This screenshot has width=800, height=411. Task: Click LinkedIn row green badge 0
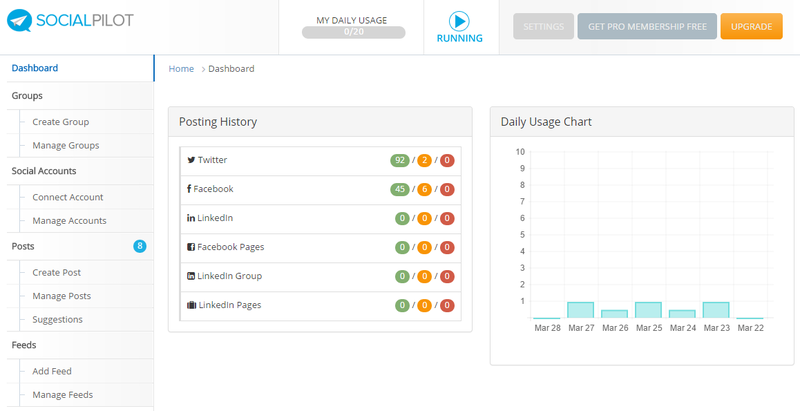(x=402, y=219)
